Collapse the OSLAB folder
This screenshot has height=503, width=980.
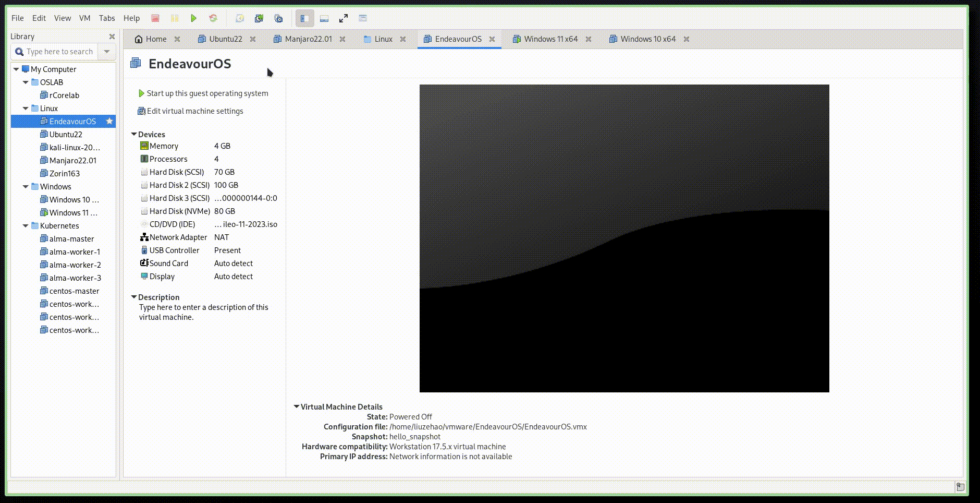(x=26, y=82)
